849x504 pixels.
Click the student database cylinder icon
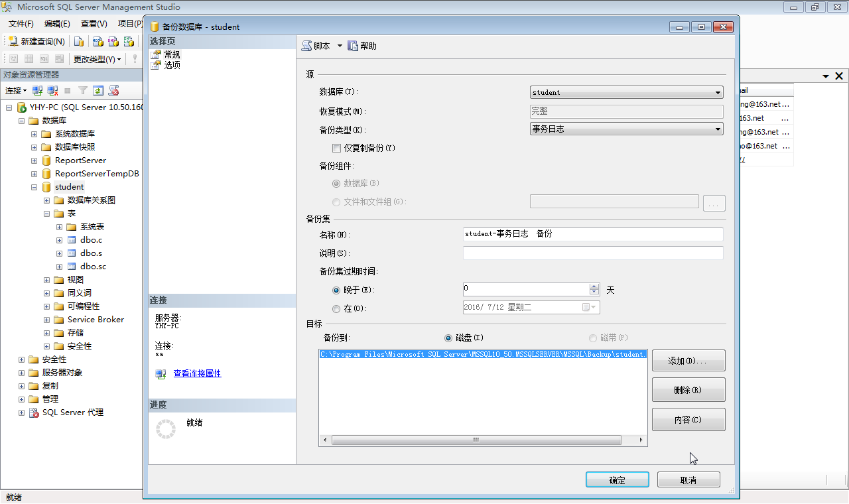(x=46, y=187)
